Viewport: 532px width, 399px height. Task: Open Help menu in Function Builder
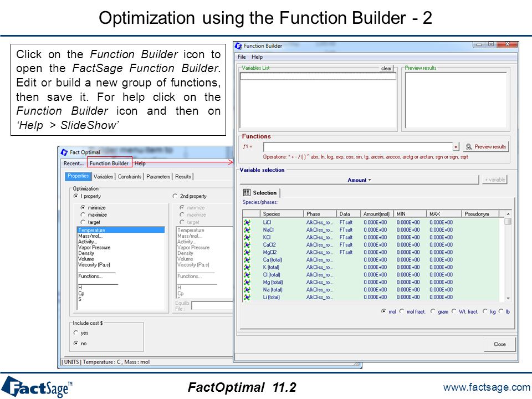(x=257, y=57)
